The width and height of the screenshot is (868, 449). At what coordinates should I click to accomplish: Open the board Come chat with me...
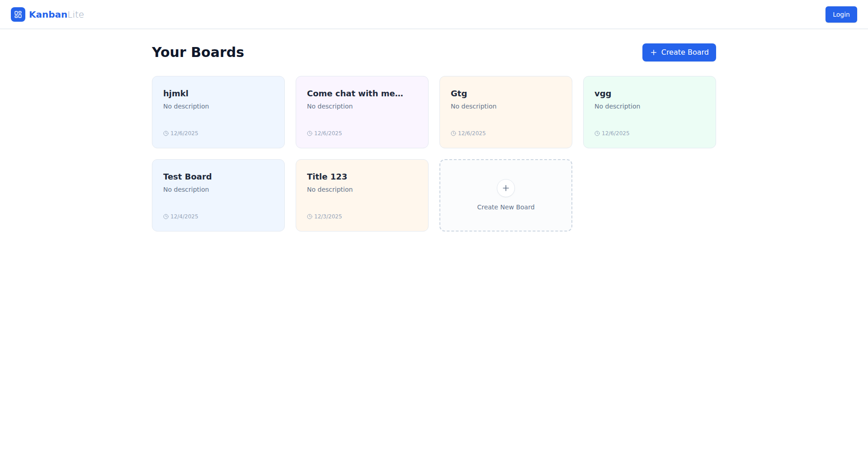coord(362,112)
